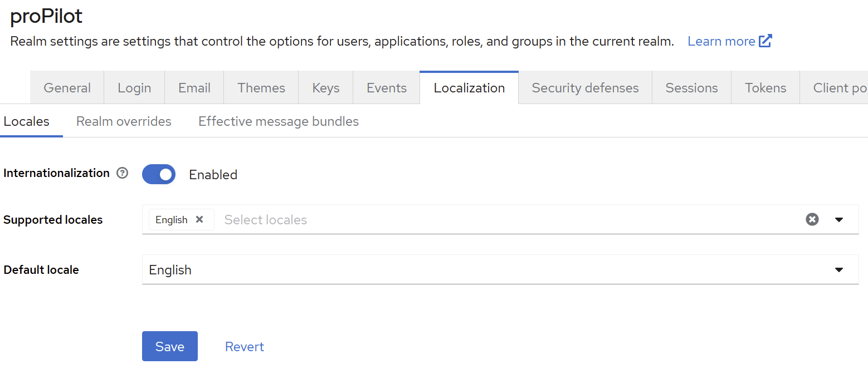This screenshot has height=374, width=868.
Task: Open the General tab
Action: point(67,88)
